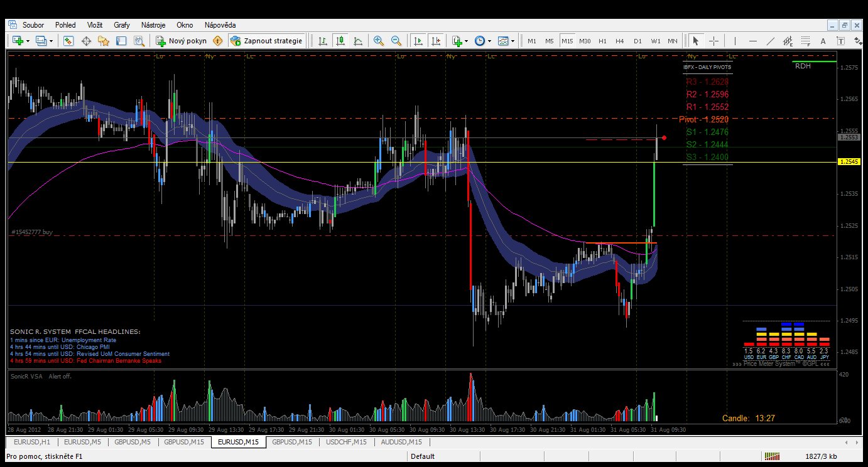Open the New Chart dropdown arrow
Viewport: 868px width, 467px height.
click(28, 41)
